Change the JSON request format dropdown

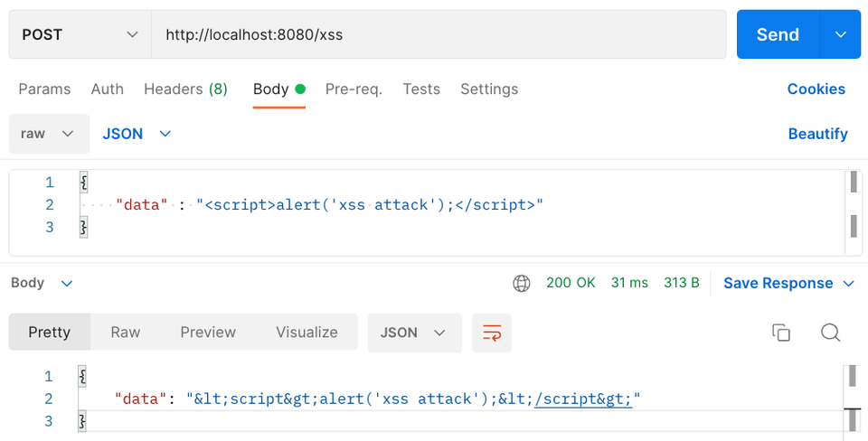[137, 134]
